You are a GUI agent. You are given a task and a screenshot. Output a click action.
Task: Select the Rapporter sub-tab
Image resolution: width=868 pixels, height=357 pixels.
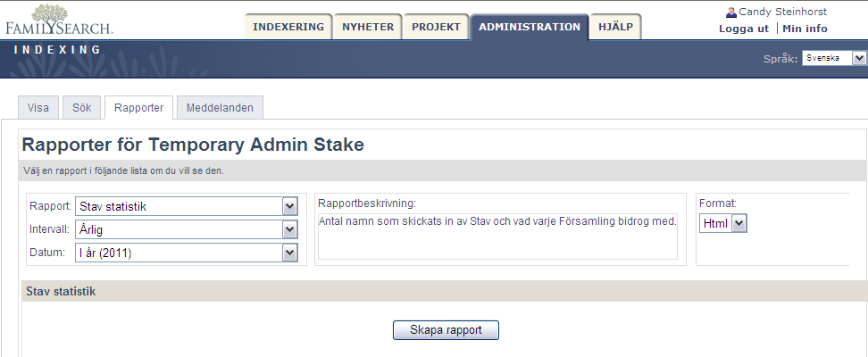(139, 107)
